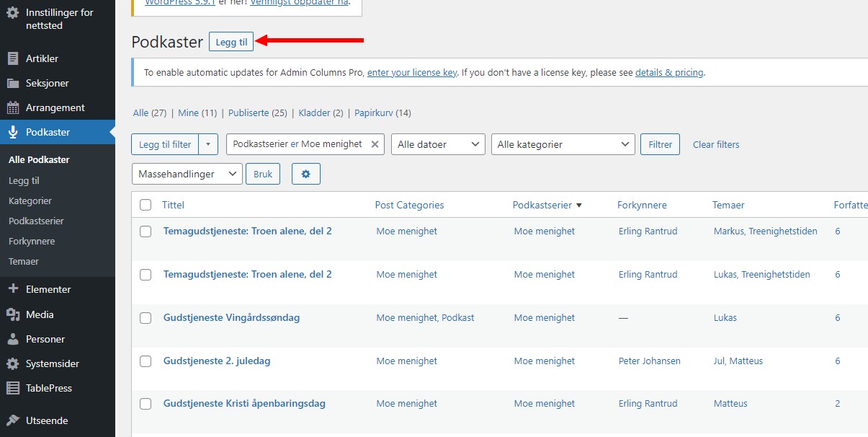This screenshot has height=437, width=868.
Task: Click the Arrangement calendar icon
Action: pos(13,107)
